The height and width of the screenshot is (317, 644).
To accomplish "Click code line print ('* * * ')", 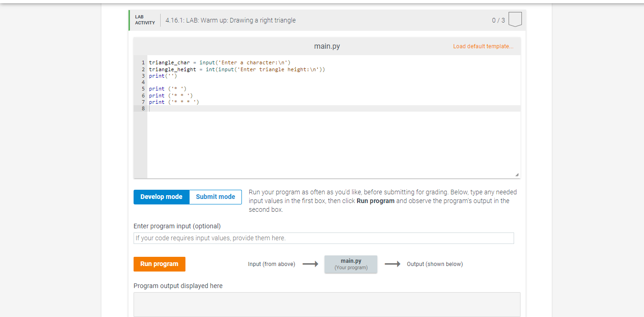I will point(174,102).
